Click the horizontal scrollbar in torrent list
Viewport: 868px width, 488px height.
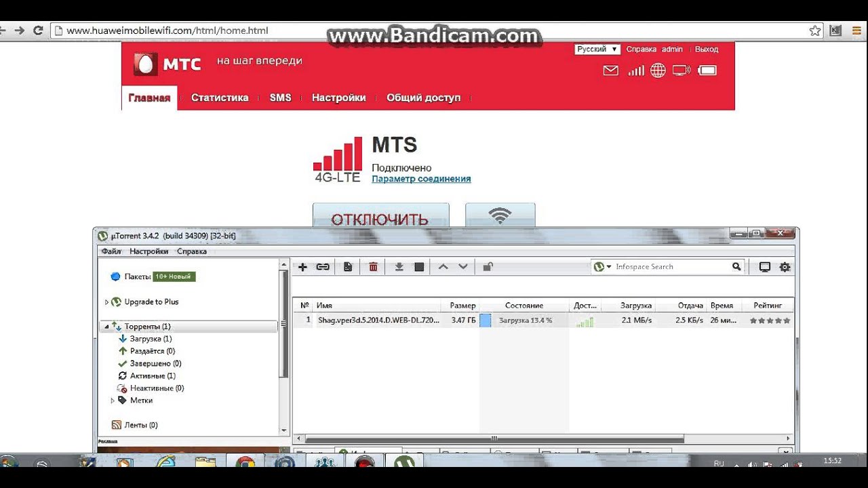pos(493,439)
